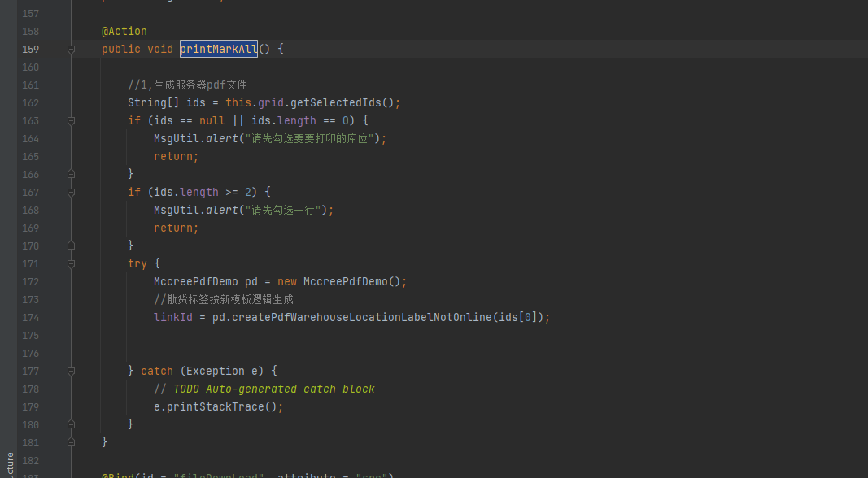Click the try keyword on line 171

(x=137, y=264)
